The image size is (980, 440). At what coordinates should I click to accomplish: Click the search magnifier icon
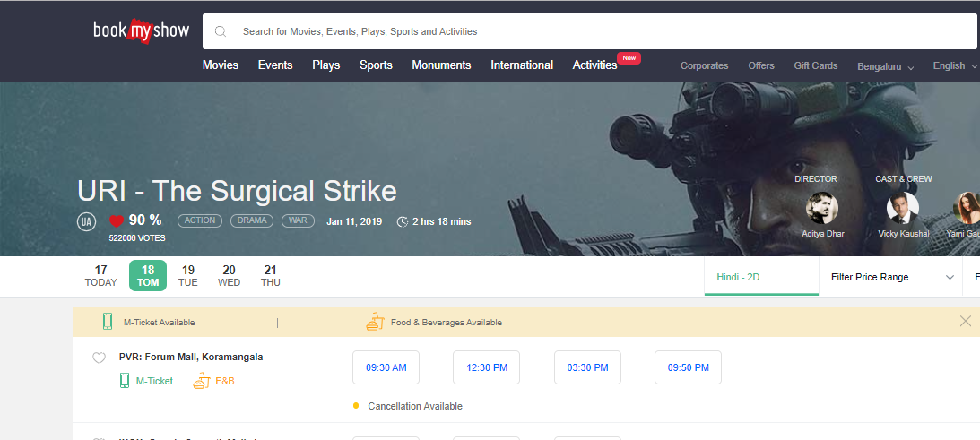coord(220,31)
